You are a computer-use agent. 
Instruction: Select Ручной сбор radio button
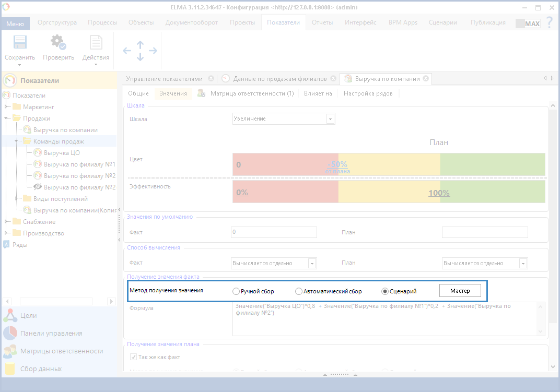[x=236, y=291]
